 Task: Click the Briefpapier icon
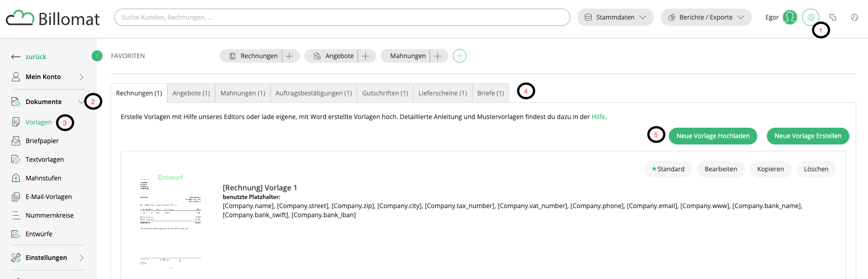coord(16,141)
